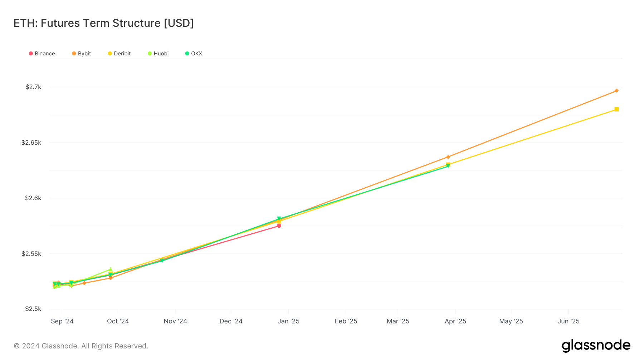Toggle Binance series in the legend
644x362 pixels.
[42, 54]
